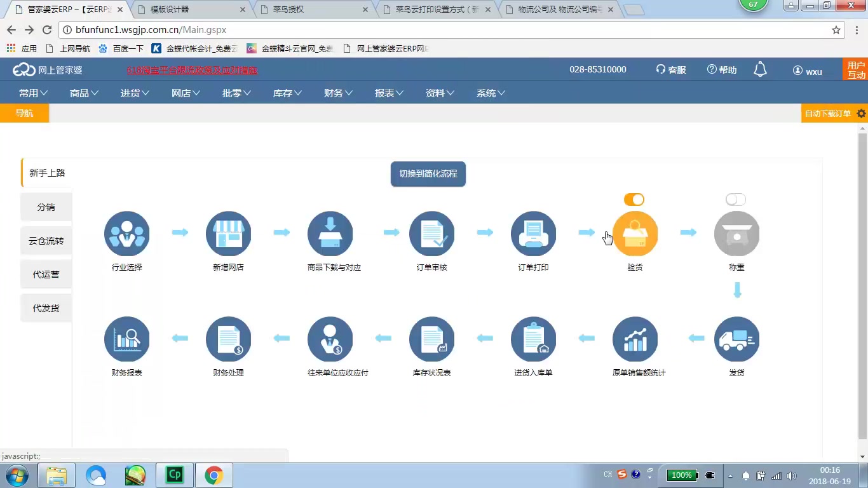Expand the 常用 dropdown menu
This screenshot has height=488, width=868.
[34, 93]
